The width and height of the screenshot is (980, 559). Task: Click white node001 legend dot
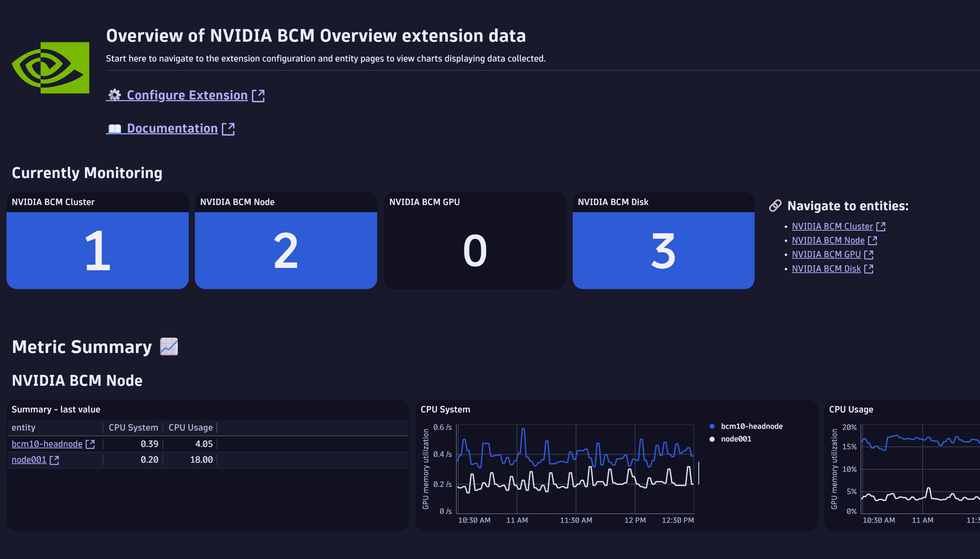[x=712, y=439]
